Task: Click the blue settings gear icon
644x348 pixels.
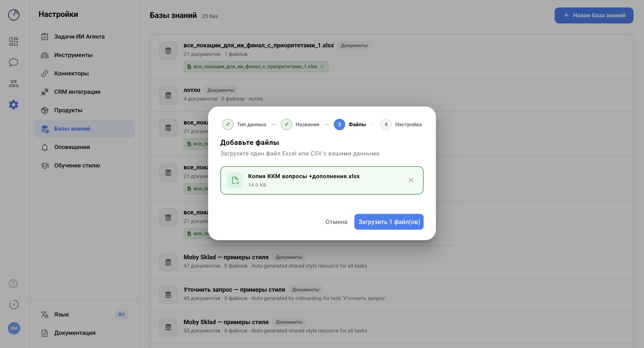Action: (x=14, y=105)
